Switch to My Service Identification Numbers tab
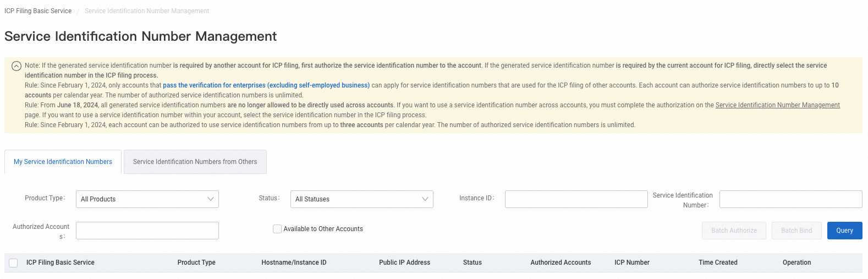Viewport: 868px width, 279px height. pyautogui.click(x=63, y=162)
